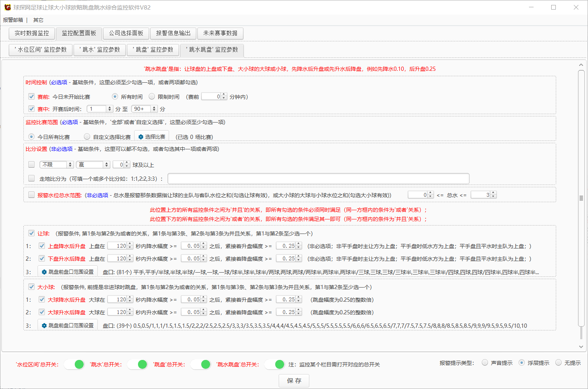The width and height of the screenshot is (588, 389).
Task: Open the 报警邮箱 menu
Action: 13,20
